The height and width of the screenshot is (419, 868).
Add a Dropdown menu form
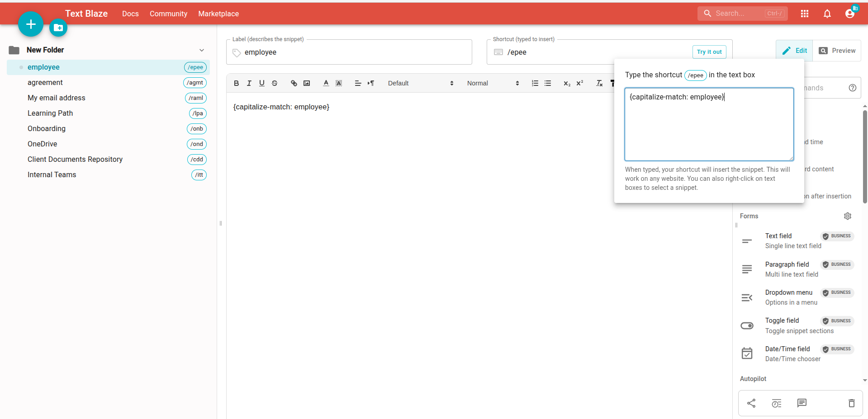coord(797,297)
